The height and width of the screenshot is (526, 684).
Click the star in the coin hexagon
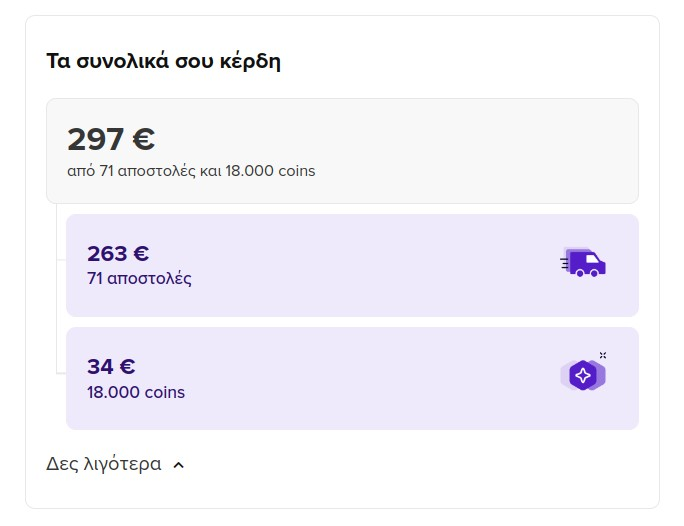[x=582, y=376]
